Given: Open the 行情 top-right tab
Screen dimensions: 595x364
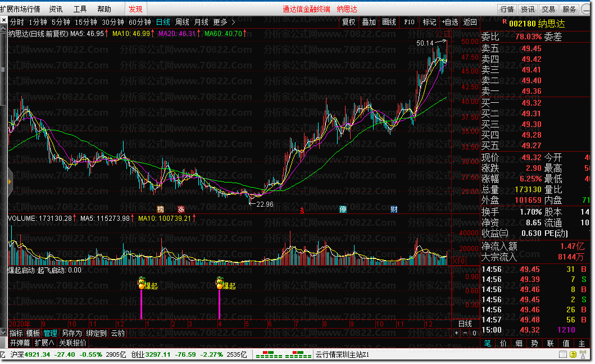Looking at the screenshot, I should [x=507, y=9].
